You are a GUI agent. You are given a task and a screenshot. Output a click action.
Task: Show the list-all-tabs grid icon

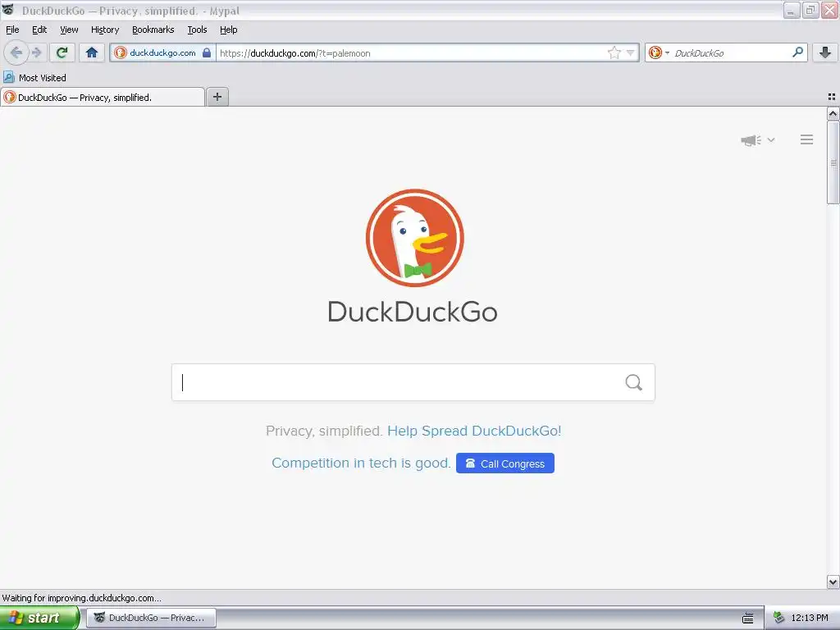click(832, 97)
